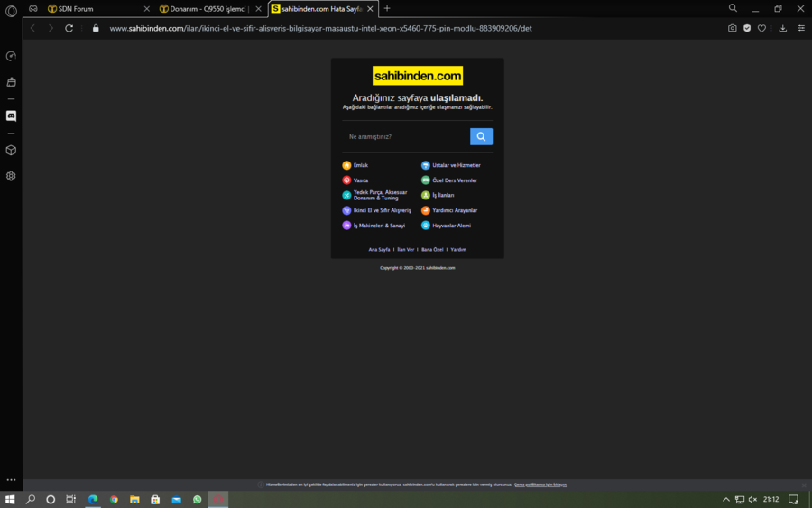The image size is (812, 508).
Task: Click the blue search magnifier button
Action: (x=481, y=137)
